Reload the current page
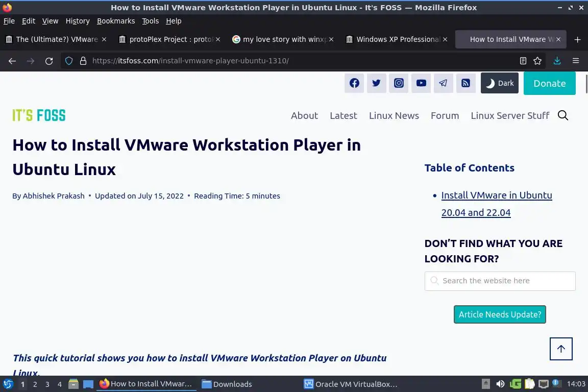This screenshot has height=392, width=588. coord(49,61)
